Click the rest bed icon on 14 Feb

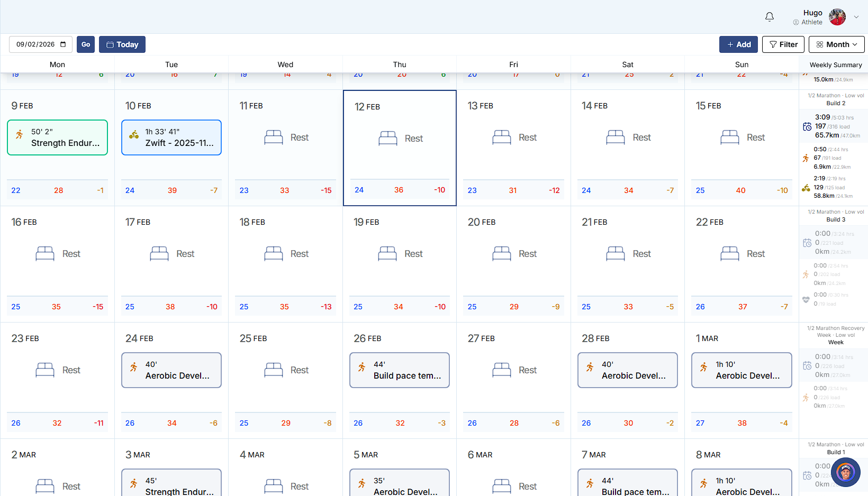pos(615,137)
